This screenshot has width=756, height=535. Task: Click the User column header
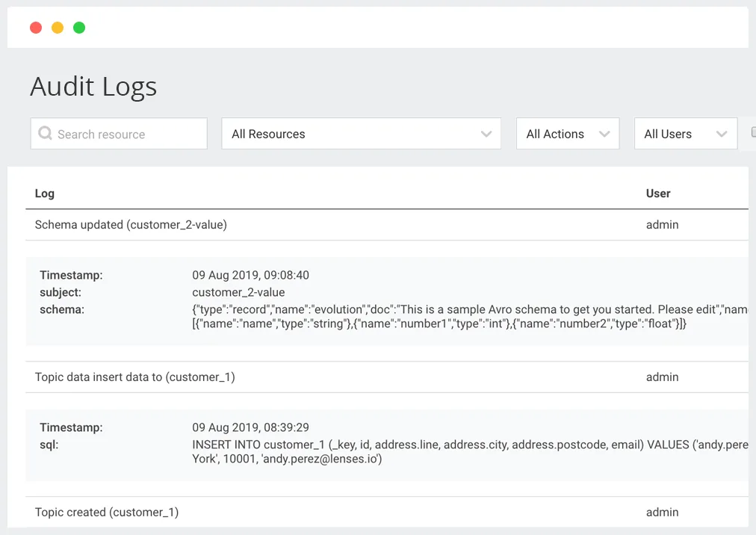(x=657, y=193)
